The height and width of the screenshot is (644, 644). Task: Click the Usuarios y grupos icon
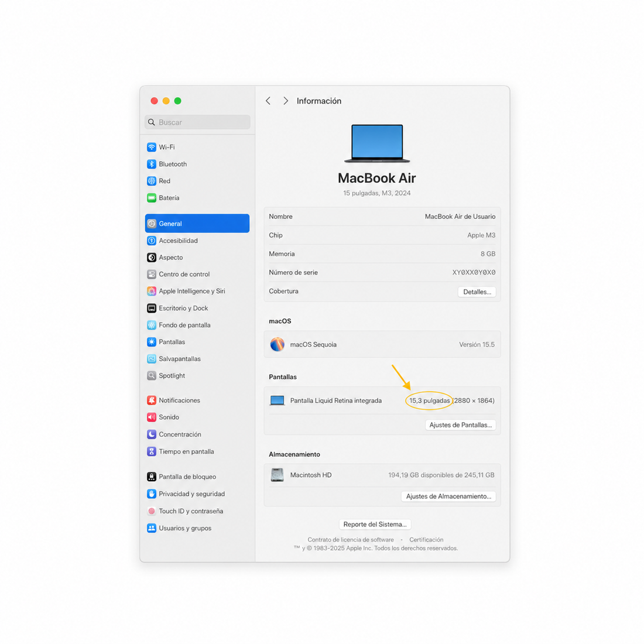[x=152, y=528]
